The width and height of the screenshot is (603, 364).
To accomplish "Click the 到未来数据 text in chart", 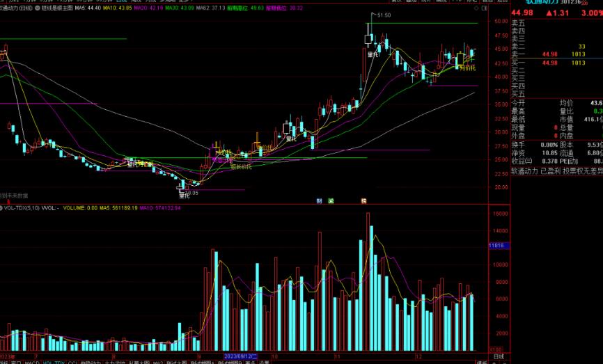I will pyautogui.click(x=15, y=196).
